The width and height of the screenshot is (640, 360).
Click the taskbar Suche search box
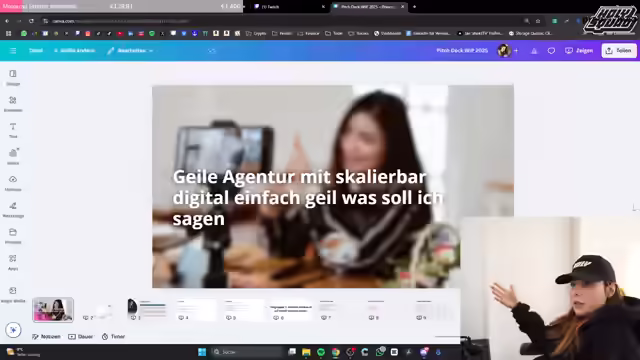(246, 352)
